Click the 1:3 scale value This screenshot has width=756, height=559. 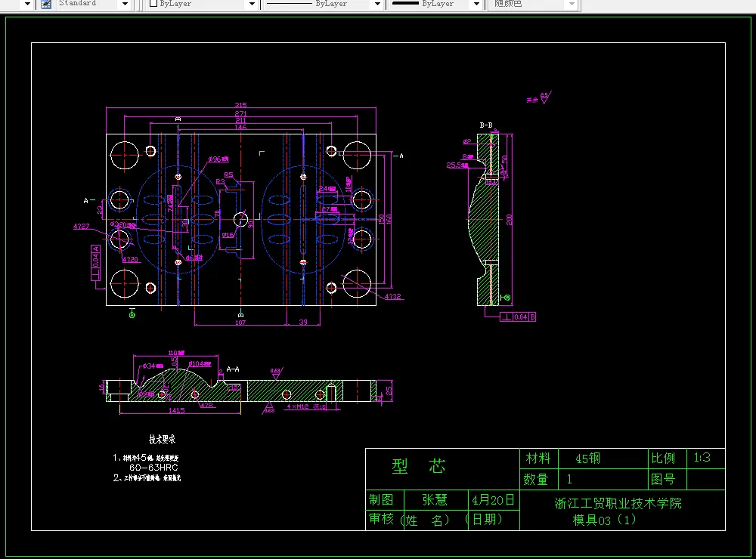point(702,457)
